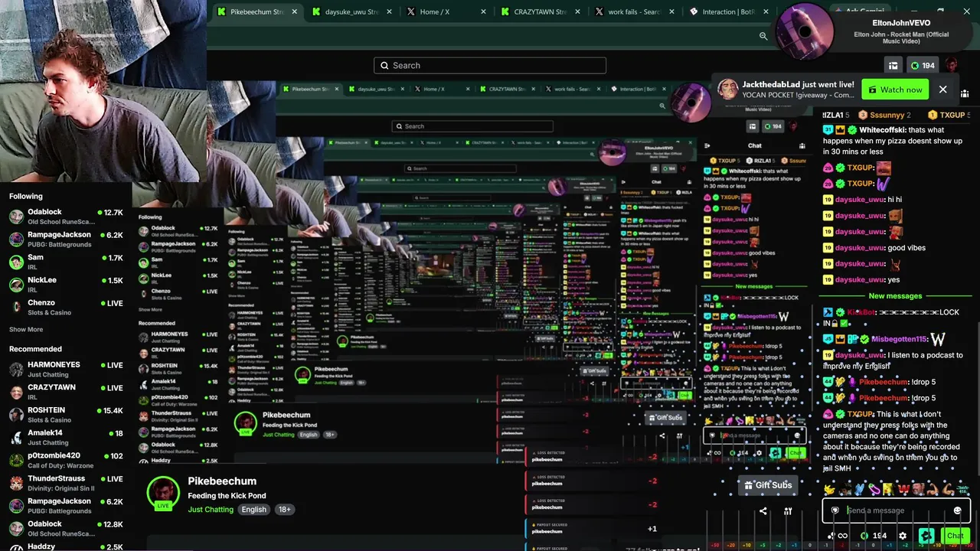Image resolution: width=980 pixels, height=551 pixels.
Task: Switch to the daysuke_uwu browser tab
Action: point(351,11)
